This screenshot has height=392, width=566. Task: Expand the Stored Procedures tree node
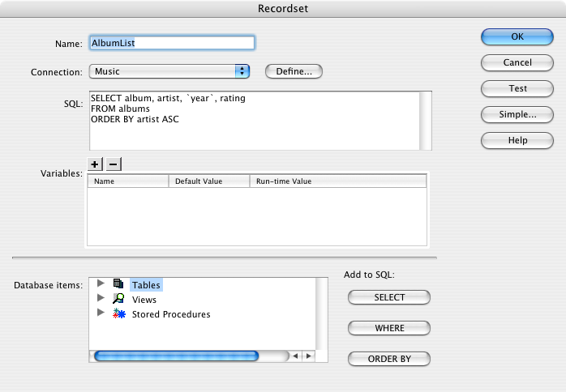(x=101, y=313)
